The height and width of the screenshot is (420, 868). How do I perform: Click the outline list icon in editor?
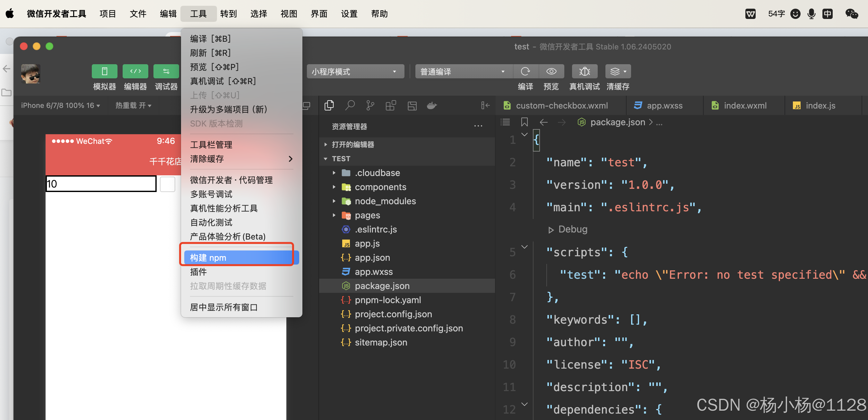[x=505, y=122]
